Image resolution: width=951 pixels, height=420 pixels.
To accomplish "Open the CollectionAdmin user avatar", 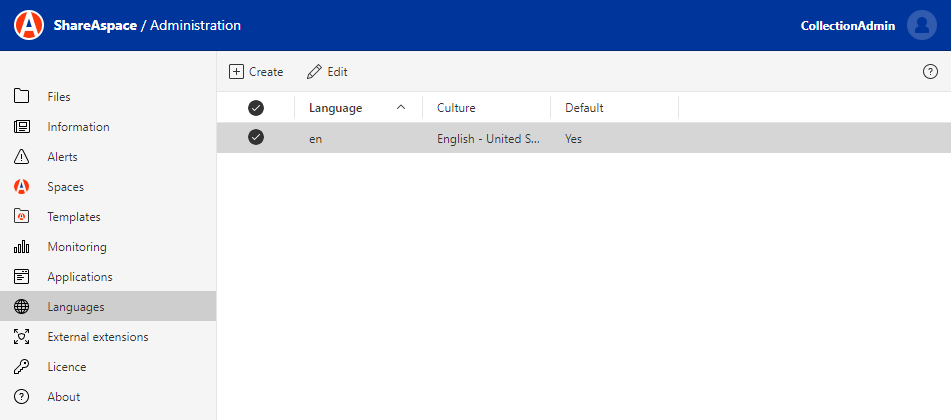I will tap(921, 25).
